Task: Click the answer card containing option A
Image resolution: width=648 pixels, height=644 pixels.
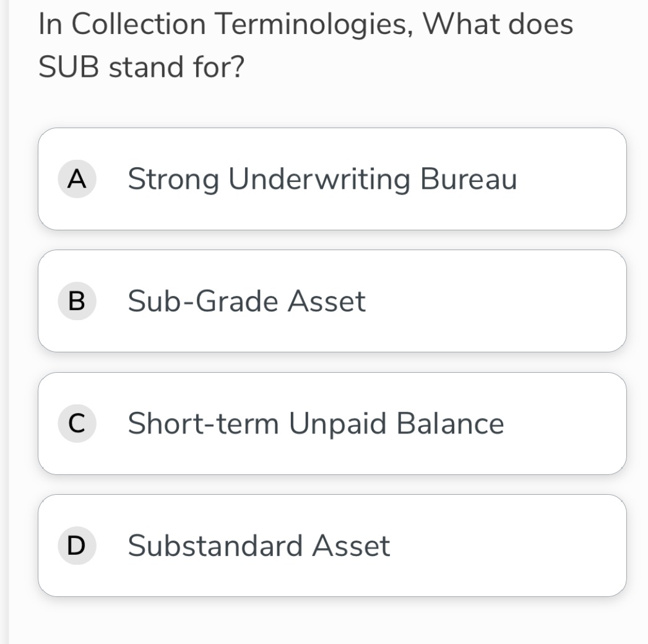Action: pos(332,178)
